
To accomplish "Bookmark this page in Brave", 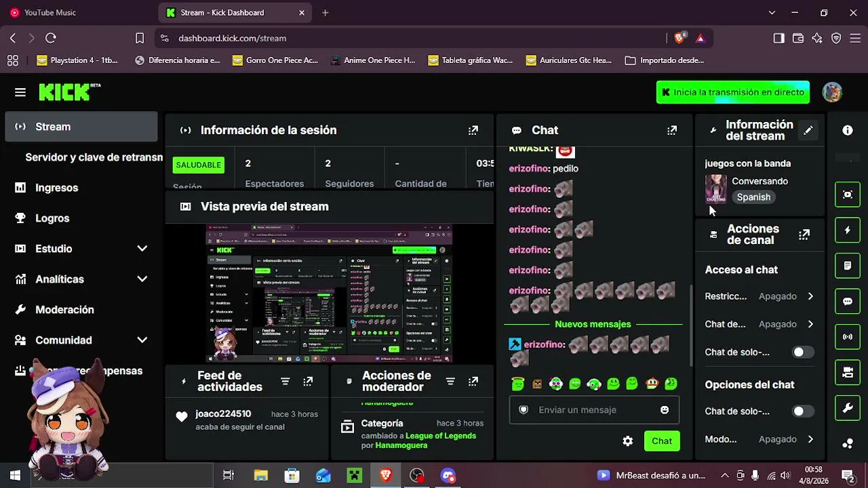I will (x=140, y=38).
